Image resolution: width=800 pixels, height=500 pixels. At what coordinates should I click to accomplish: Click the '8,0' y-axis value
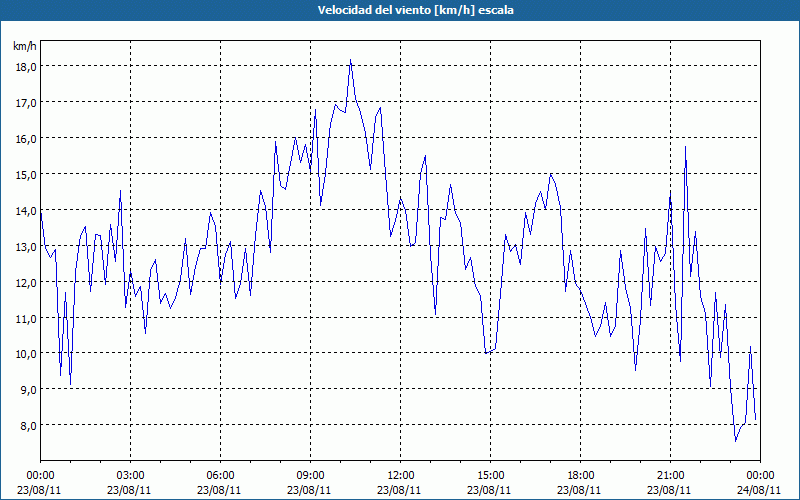[28, 426]
